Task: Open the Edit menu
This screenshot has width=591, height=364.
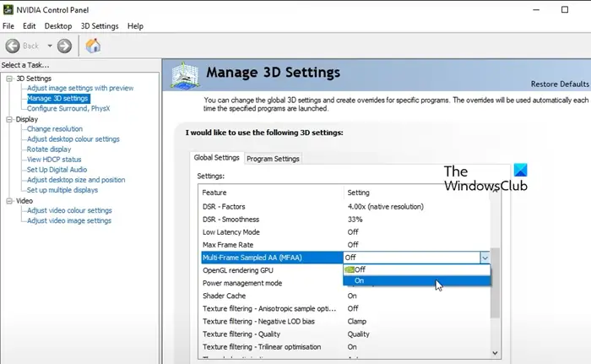Action: [29, 26]
